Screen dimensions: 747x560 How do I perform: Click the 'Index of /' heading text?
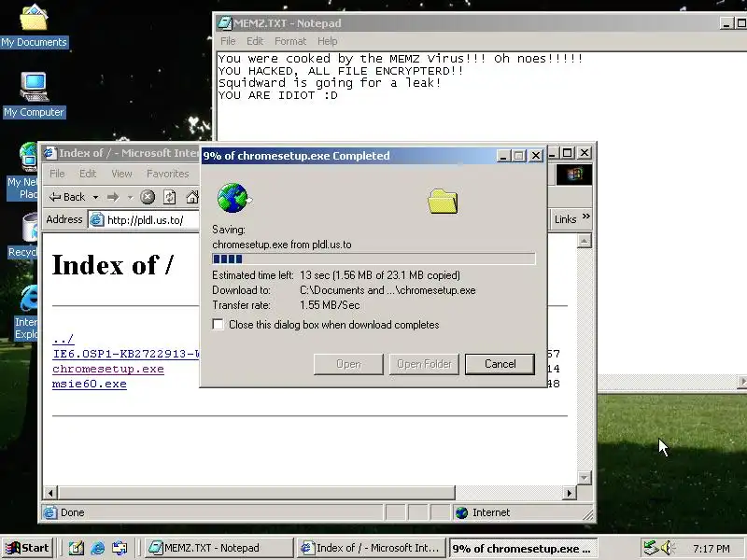click(x=112, y=265)
